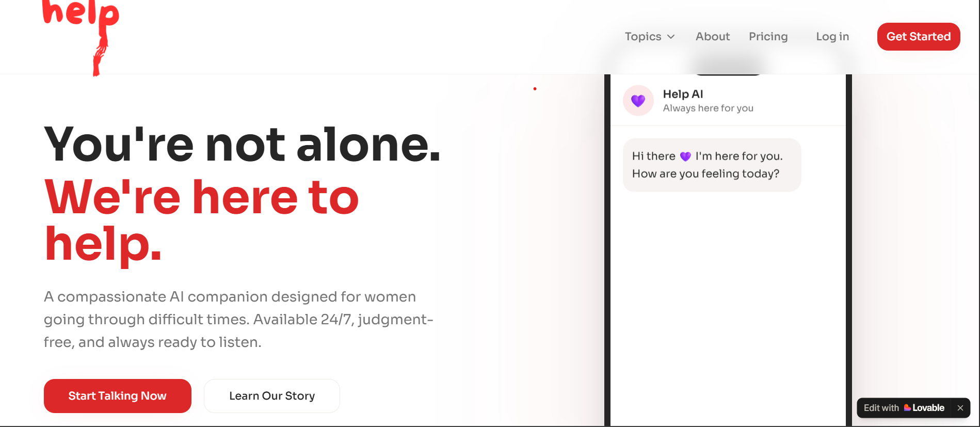Click the Log in link

832,37
